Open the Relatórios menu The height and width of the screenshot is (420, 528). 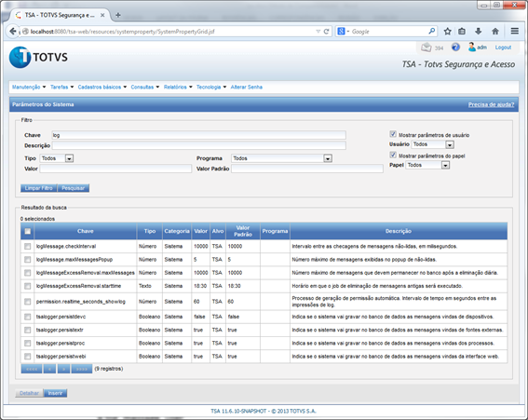(178, 87)
